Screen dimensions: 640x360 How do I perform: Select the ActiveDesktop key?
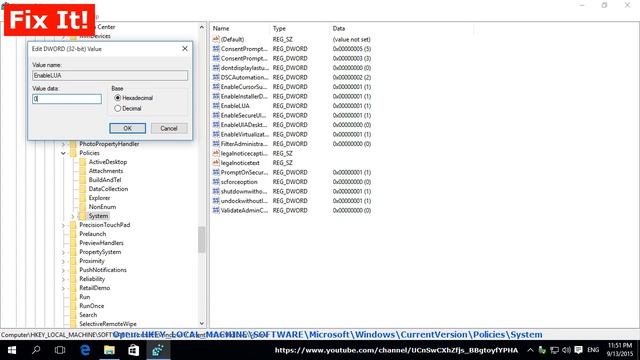pos(108,162)
